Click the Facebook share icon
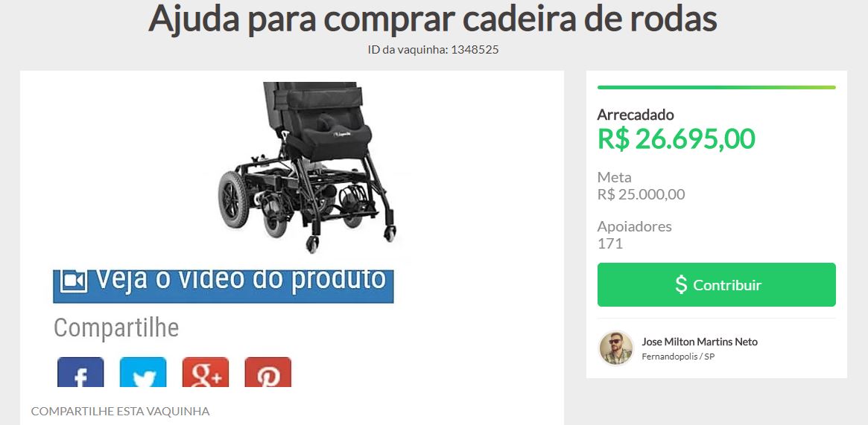This screenshot has width=868, height=425. coord(80,372)
